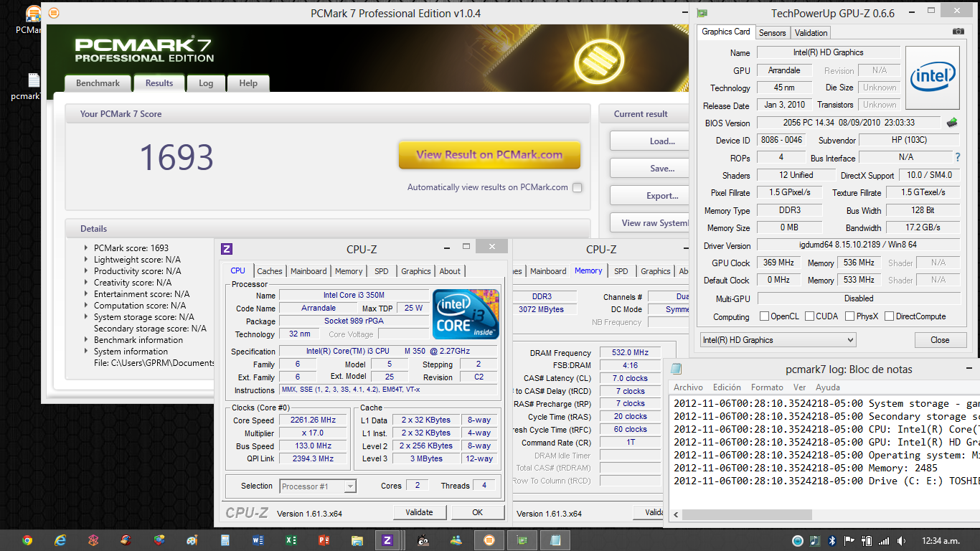Screen dimensions: 980x551
Task: Expand the Benchmark information row
Action: (x=87, y=340)
